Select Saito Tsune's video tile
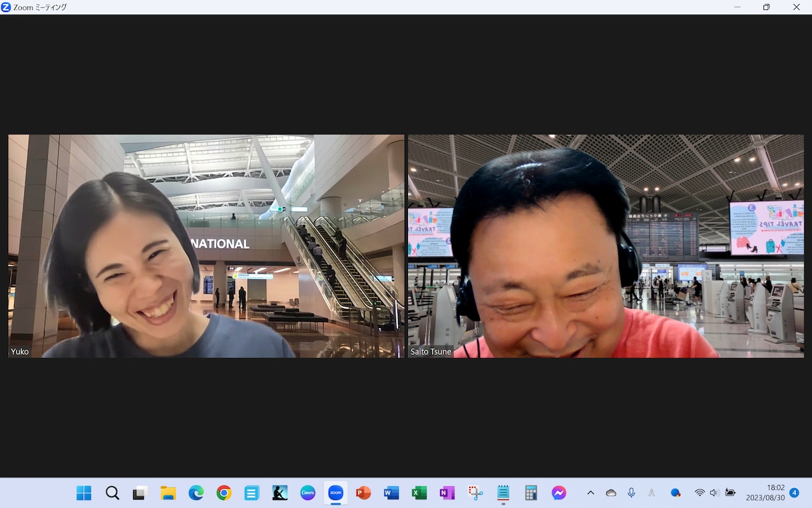This screenshot has height=508, width=812. [x=606, y=246]
